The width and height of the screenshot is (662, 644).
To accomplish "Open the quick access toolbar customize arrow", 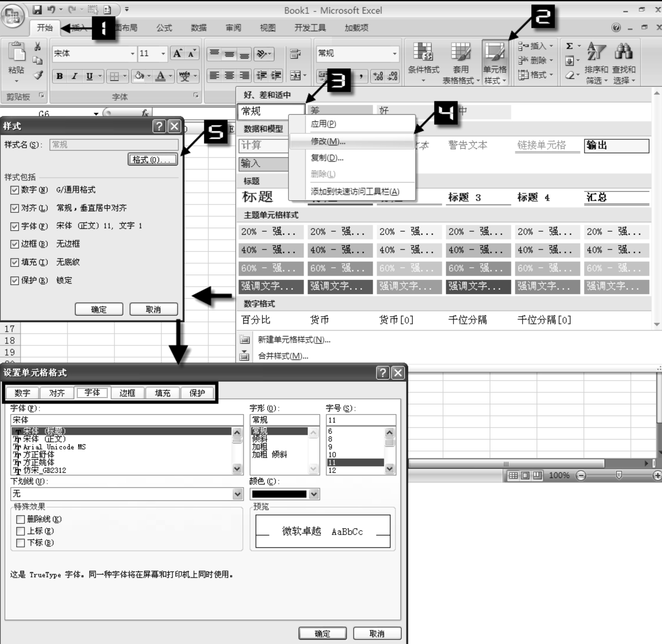I will click(x=126, y=9).
